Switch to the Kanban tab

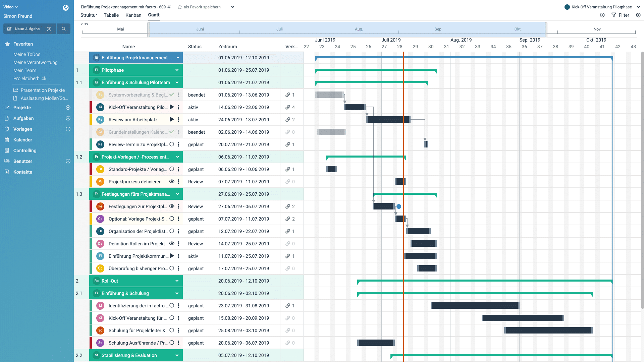tap(133, 15)
